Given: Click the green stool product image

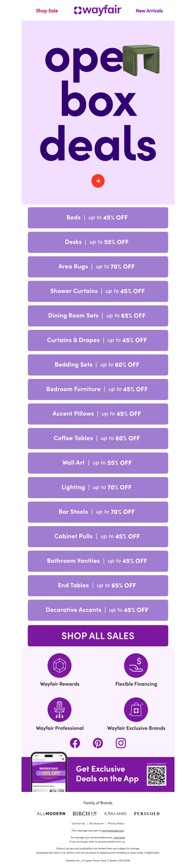Looking at the screenshot, I should click(x=142, y=60).
